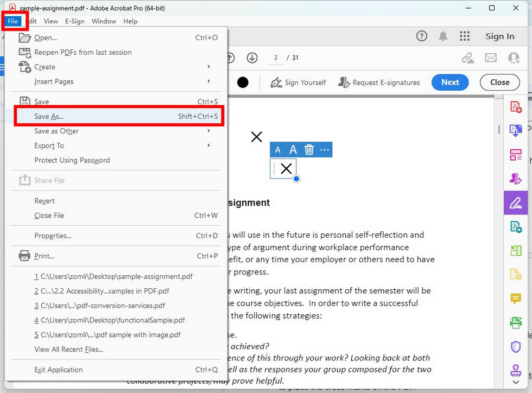Expand the Insert Pages submenu

point(116,81)
